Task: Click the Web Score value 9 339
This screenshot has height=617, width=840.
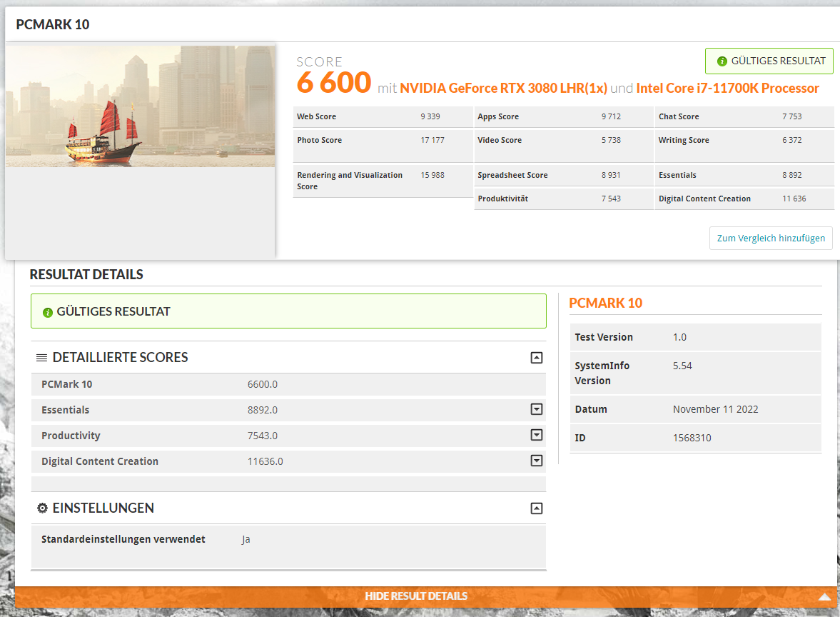Action: click(430, 116)
